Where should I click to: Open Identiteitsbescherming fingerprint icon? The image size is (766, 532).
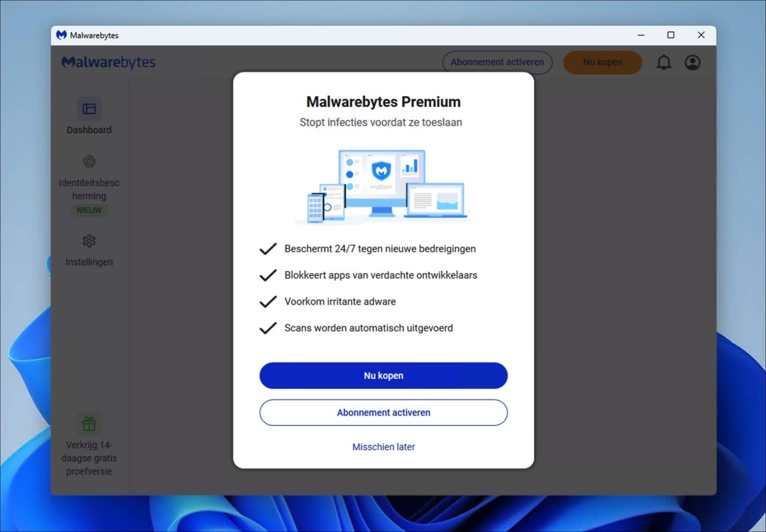pos(89,162)
